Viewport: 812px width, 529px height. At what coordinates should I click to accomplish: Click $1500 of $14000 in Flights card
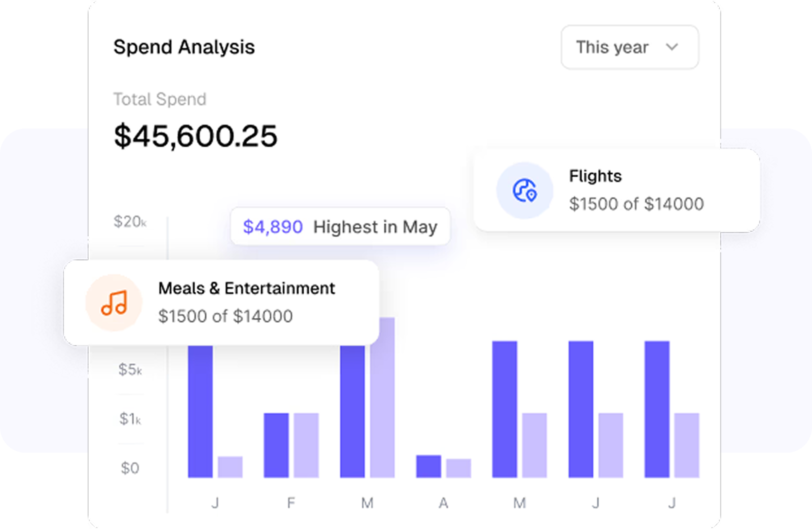point(636,204)
